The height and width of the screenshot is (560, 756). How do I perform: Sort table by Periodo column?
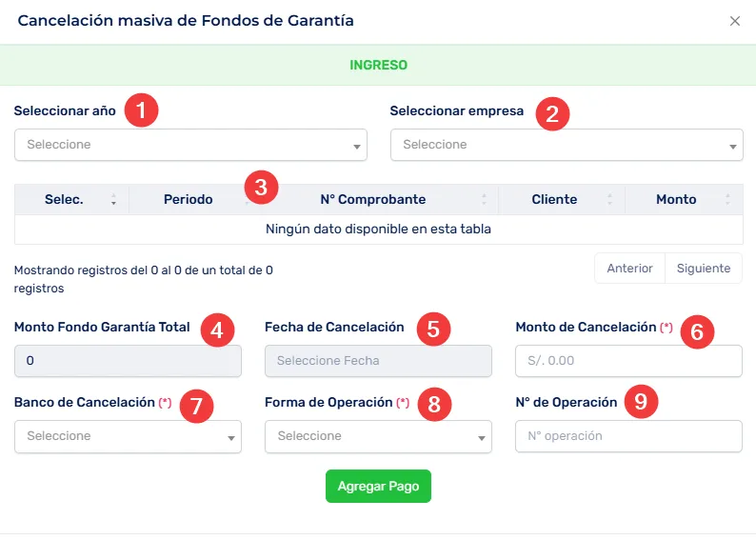coord(188,200)
